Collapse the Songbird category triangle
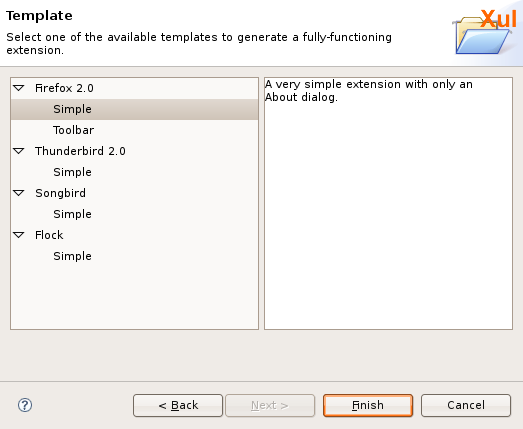The height and width of the screenshot is (429, 523). tap(19, 193)
